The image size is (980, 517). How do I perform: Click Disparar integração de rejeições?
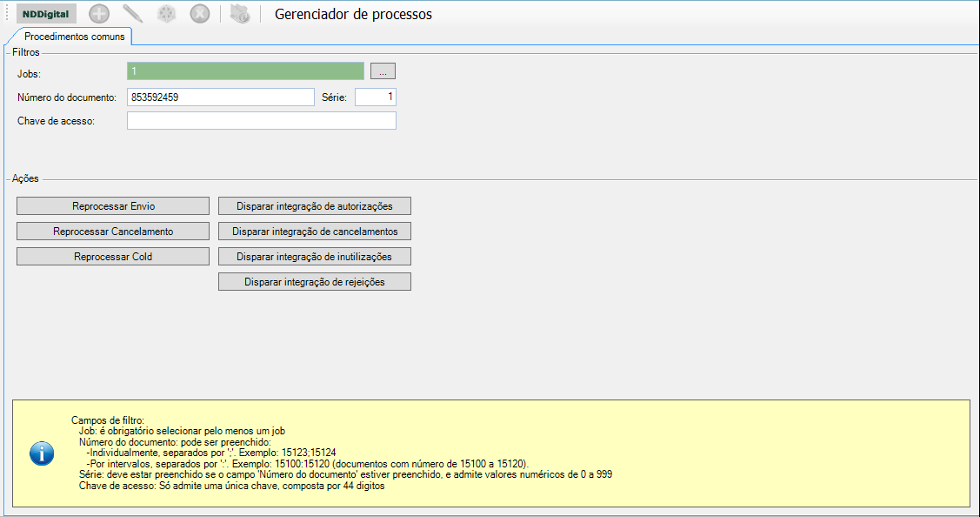[x=315, y=282]
